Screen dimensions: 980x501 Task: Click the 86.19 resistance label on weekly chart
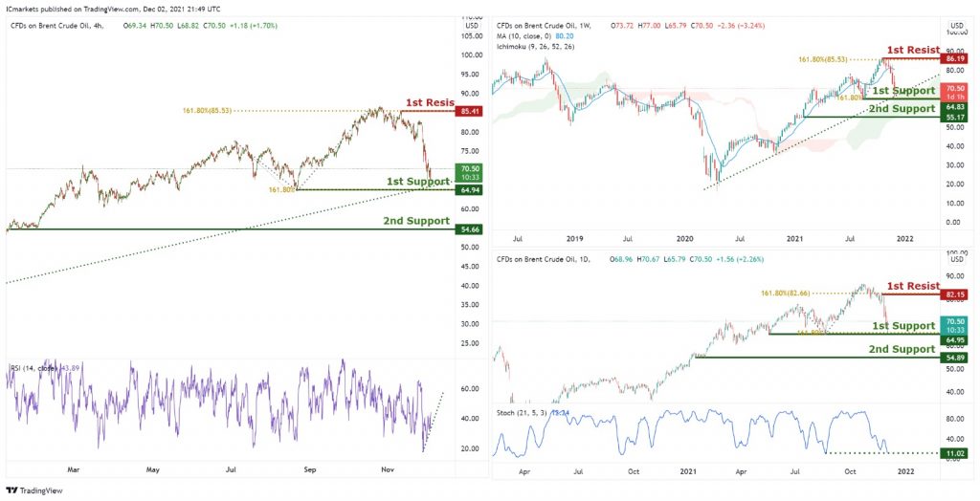click(x=954, y=58)
